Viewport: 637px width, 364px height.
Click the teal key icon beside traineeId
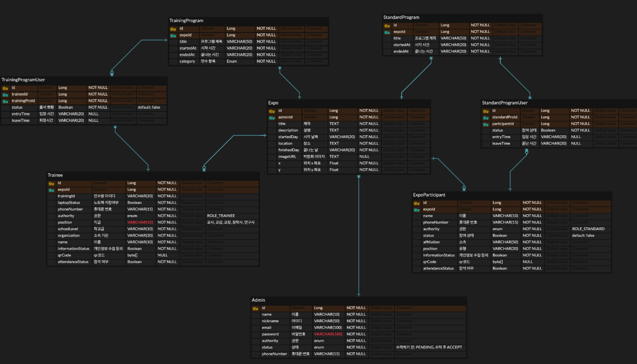pyautogui.click(x=5, y=95)
